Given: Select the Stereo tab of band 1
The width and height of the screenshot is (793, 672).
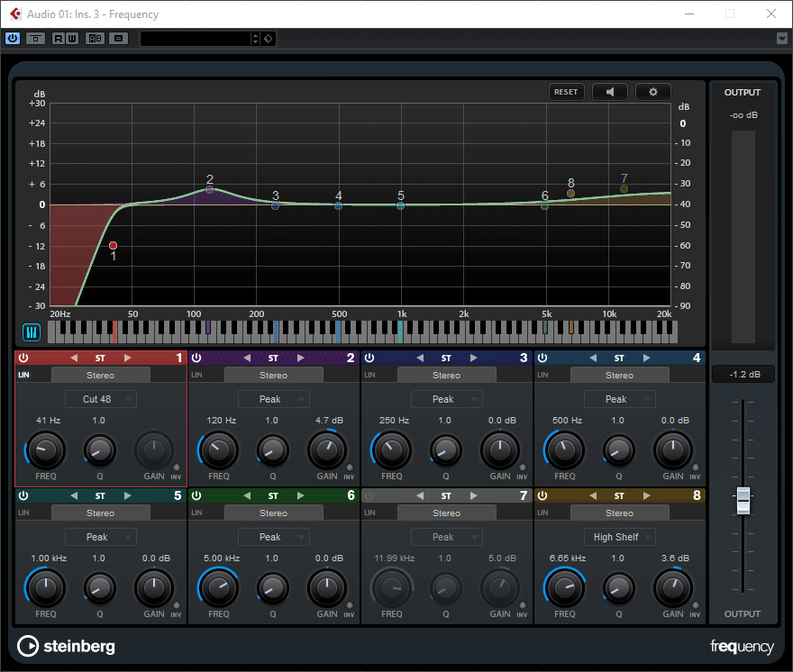Looking at the screenshot, I should point(101,376).
